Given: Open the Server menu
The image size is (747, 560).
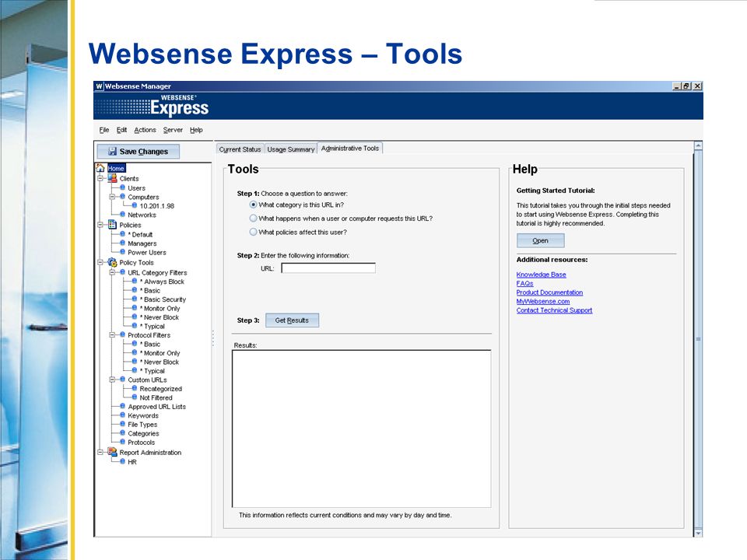Looking at the screenshot, I should pos(173,130).
